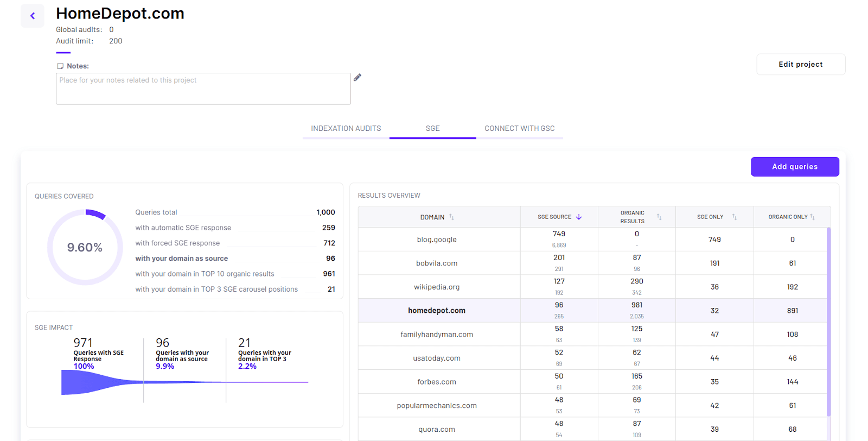Click inside the project notes text field

point(203,89)
